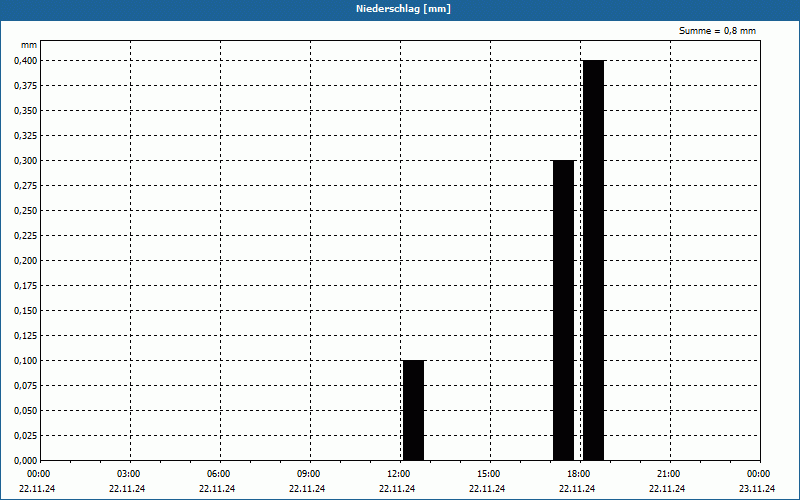Click the 22.11.24 date under 06:00
The height and width of the screenshot is (500, 800).
(217, 489)
